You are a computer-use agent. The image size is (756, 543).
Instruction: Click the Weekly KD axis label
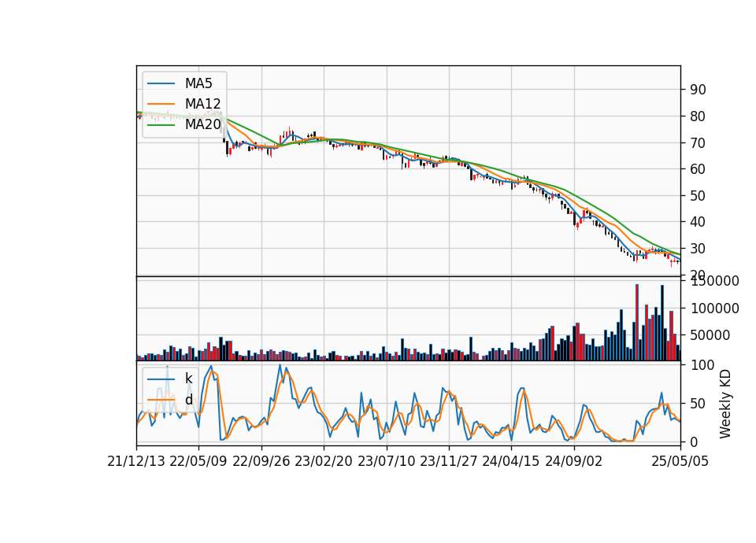725,404
